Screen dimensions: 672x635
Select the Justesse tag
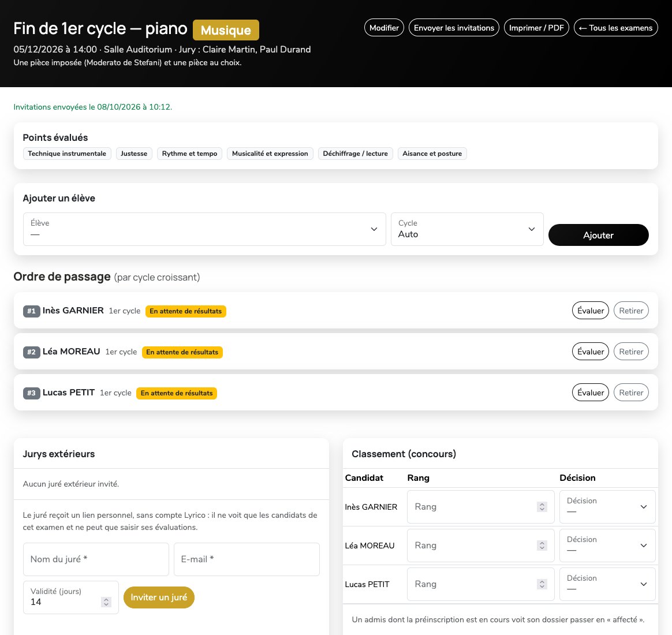pyautogui.click(x=134, y=154)
